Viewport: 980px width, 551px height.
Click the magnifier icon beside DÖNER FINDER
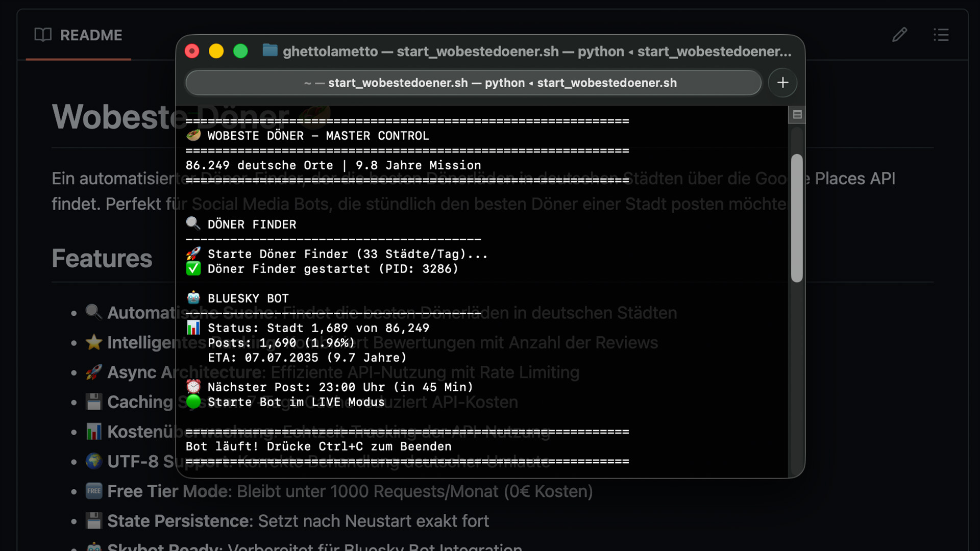[x=193, y=223]
